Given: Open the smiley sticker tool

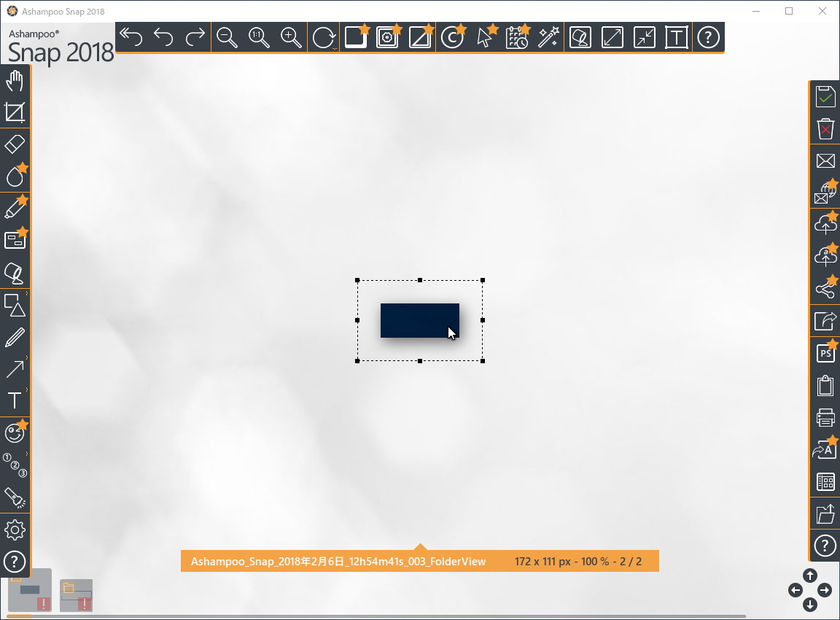Looking at the screenshot, I should (x=15, y=432).
